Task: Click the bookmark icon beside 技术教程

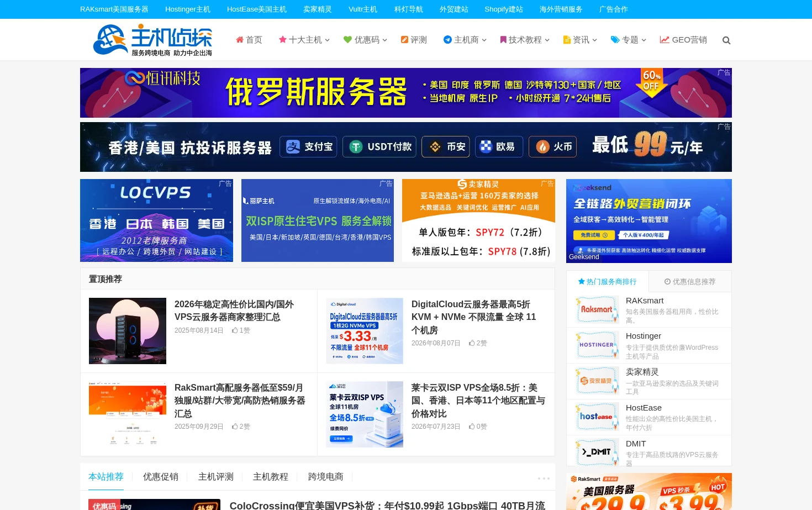Action: pyautogui.click(x=503, y=40)
